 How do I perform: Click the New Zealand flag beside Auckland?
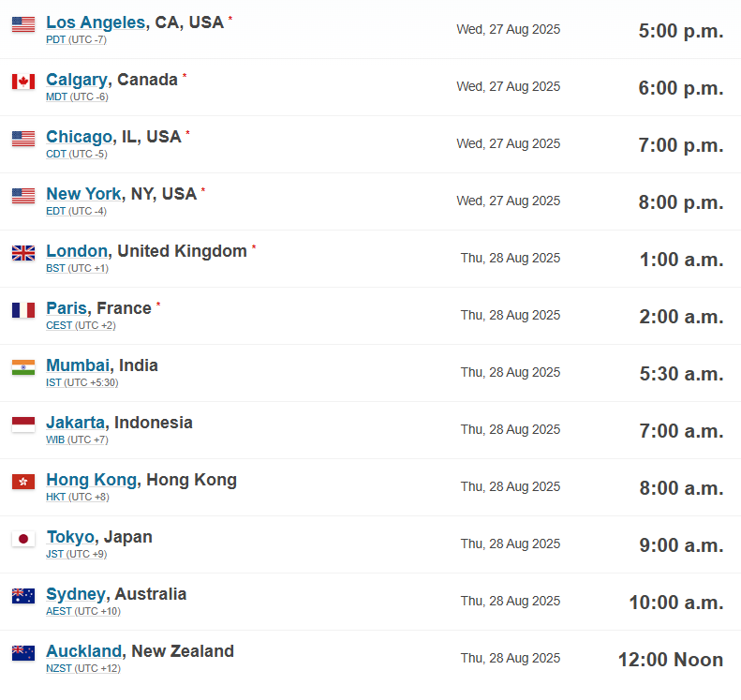tap(23, 654)
